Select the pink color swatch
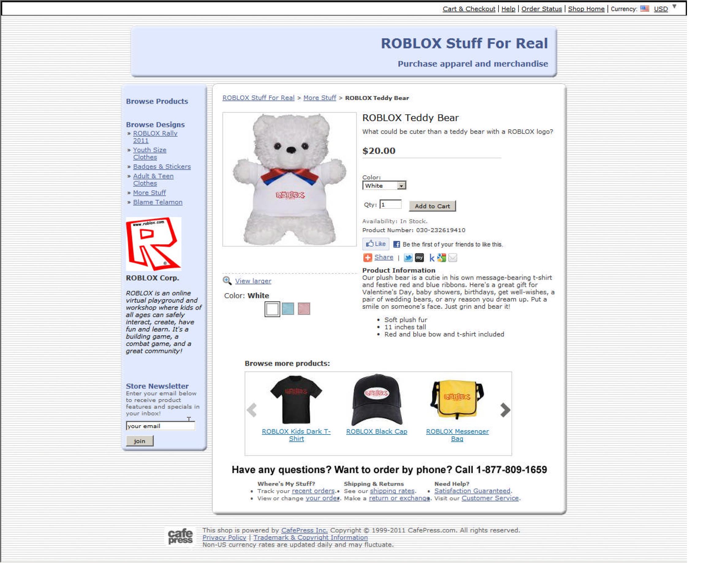 [x=304, y=309]
